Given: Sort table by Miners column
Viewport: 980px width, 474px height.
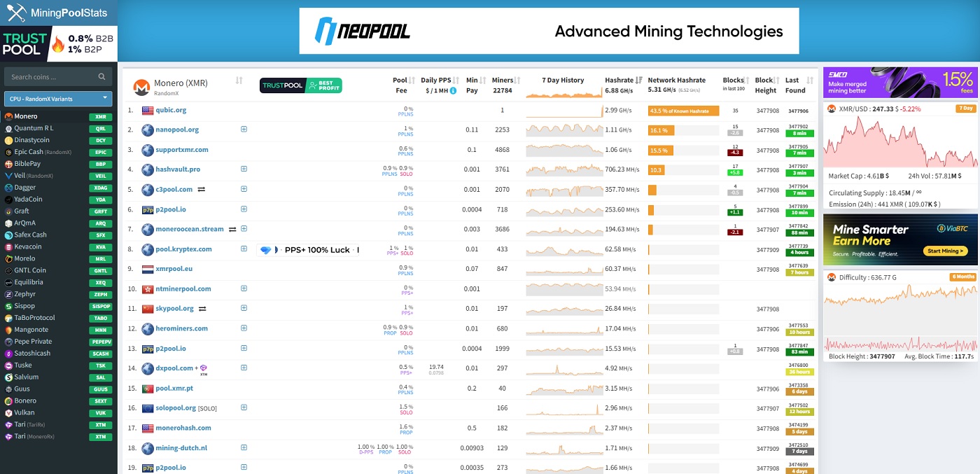Looking at the screenshot, I should click(x=518, y=81).
